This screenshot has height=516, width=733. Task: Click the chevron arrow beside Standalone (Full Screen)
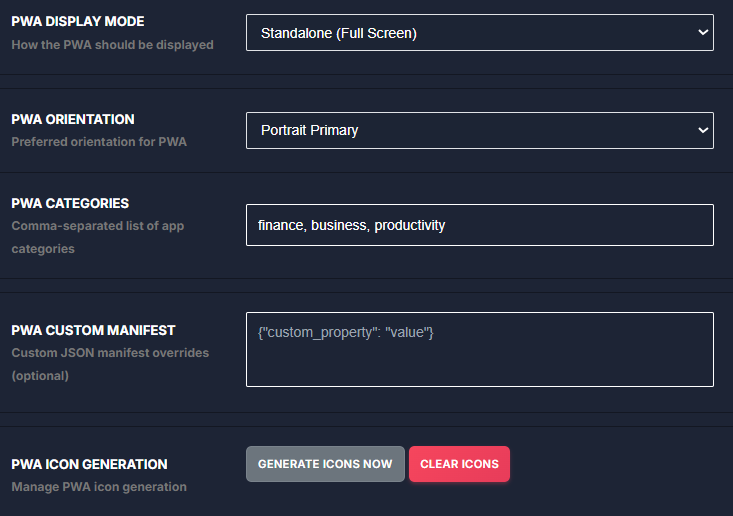click(702, 33)
